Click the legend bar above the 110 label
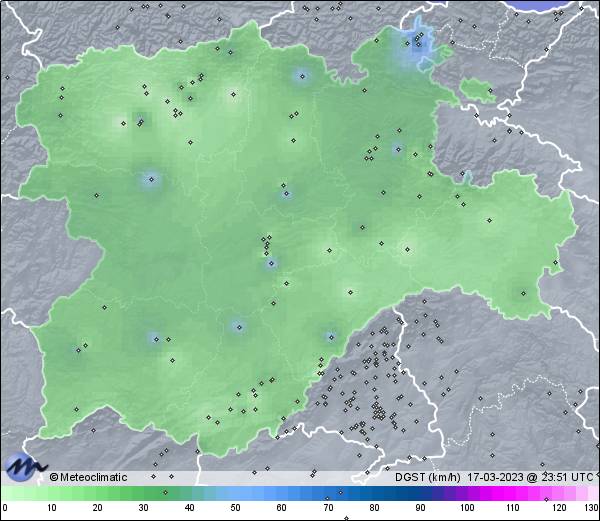Image resolution: width=600 pixels, height=521 pixels. coord(514,493)
